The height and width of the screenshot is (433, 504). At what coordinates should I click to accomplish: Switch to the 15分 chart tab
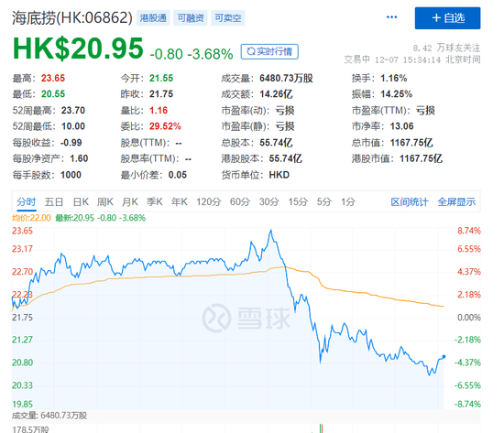298,202
